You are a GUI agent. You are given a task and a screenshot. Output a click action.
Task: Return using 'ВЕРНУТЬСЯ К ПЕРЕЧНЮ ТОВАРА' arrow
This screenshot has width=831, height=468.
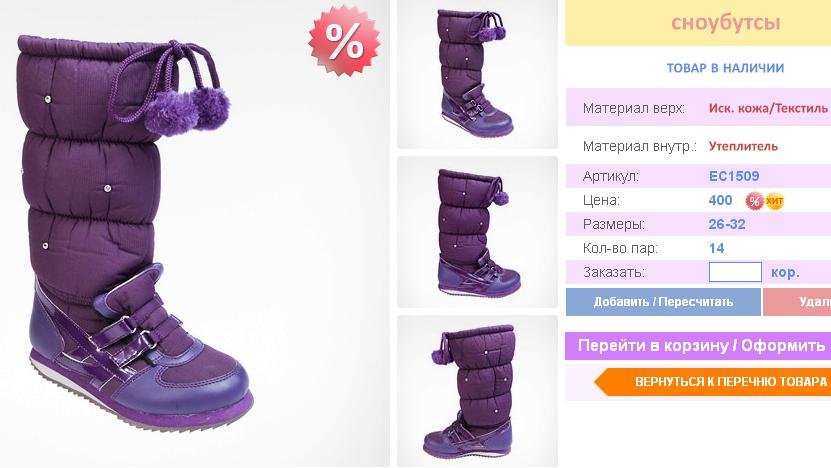(712, 382)
